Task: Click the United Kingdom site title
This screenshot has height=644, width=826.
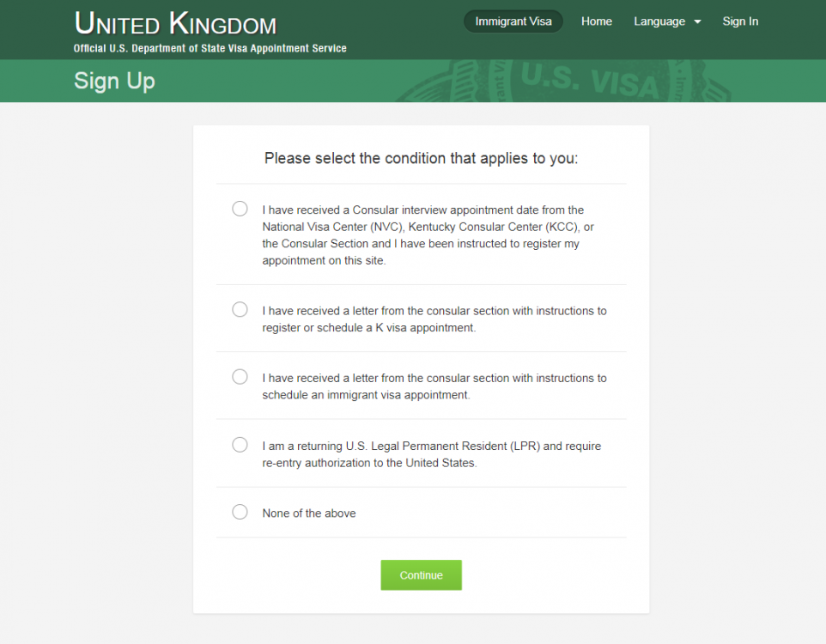Action: click(x=175, y=23)
